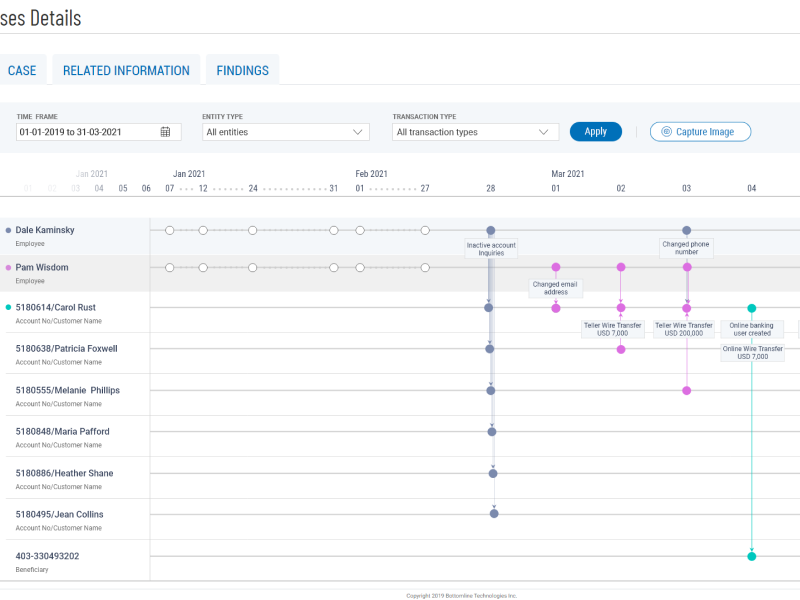This screenshot has height=600, width=800.
Task: Click the camera icon in Capture Image button
Action: point(665,131)
